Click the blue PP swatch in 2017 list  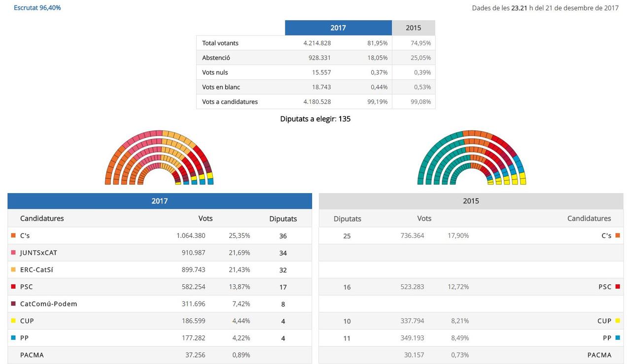(x=13, y=338)
